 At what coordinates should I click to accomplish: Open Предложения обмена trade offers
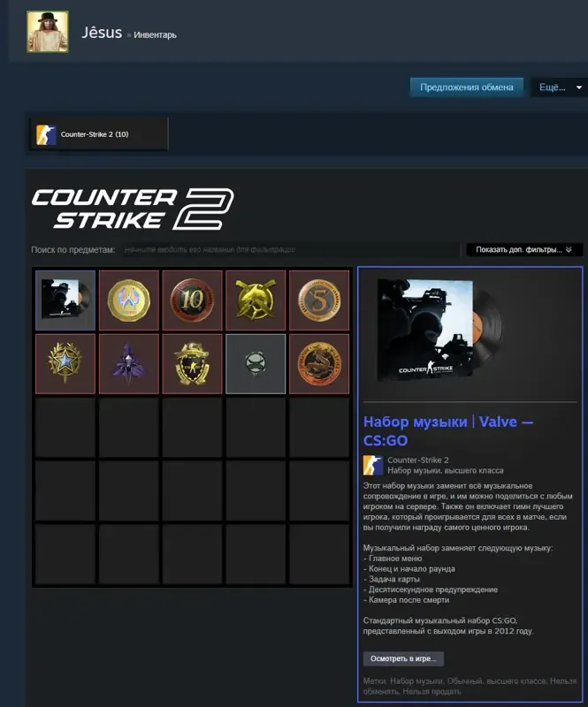pos(467,87)
